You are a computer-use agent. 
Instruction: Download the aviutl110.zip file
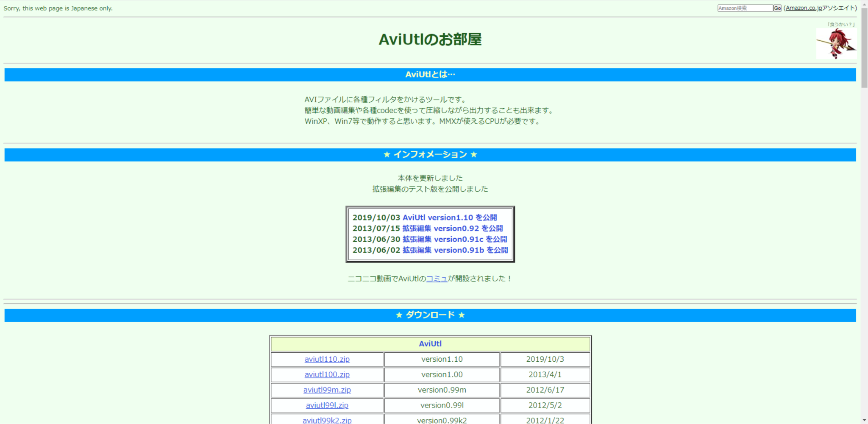(327, 359)
